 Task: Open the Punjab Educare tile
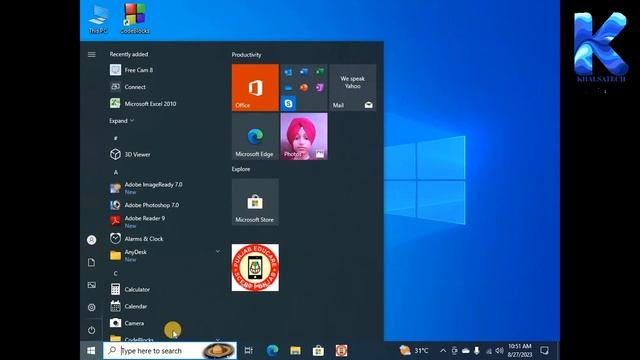[255, 268]
